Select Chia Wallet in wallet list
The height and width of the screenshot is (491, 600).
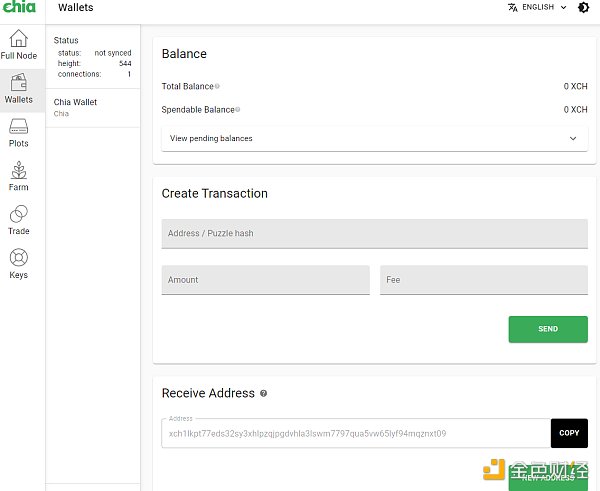(92, 107)
